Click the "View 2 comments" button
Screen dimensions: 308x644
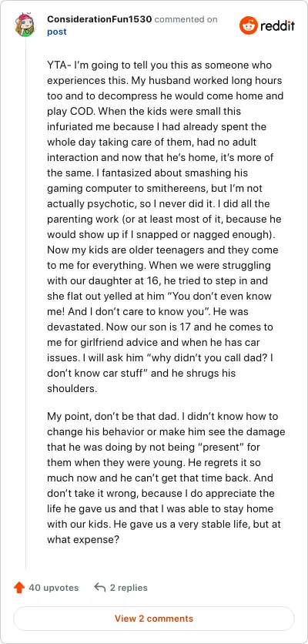tap(154, 618)
